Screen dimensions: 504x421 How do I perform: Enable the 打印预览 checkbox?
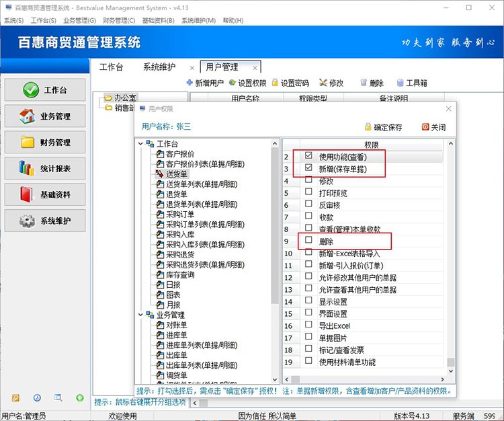(308, 192)
